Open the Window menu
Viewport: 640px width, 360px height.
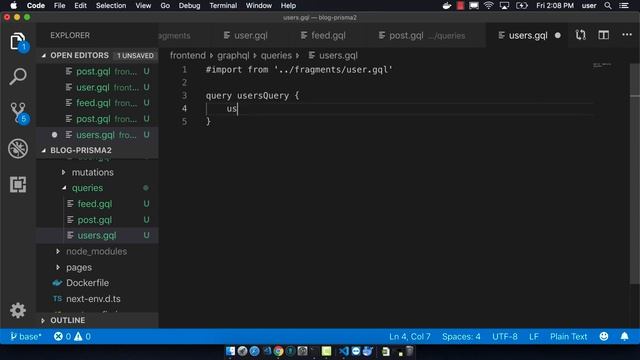258,6
